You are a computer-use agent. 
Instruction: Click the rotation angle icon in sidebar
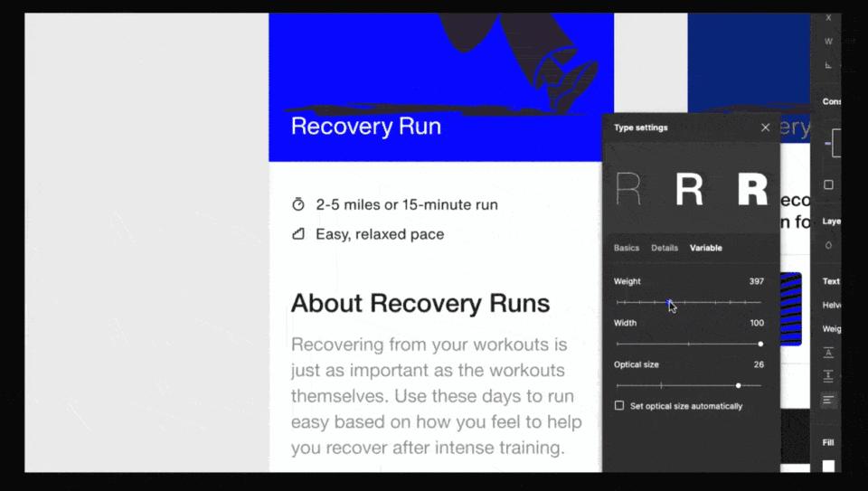pos(828,65)
